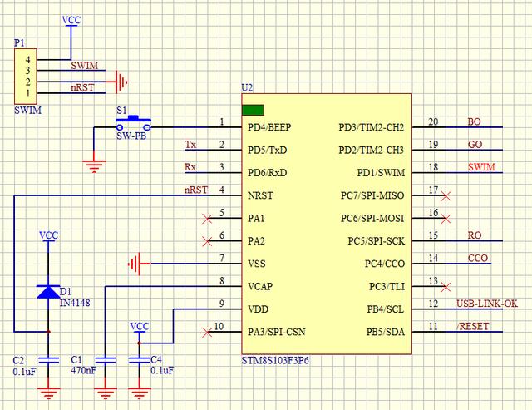Click the no-connect marker on pin PA1
The image size is (532, 410).
[x=206, y=220]
